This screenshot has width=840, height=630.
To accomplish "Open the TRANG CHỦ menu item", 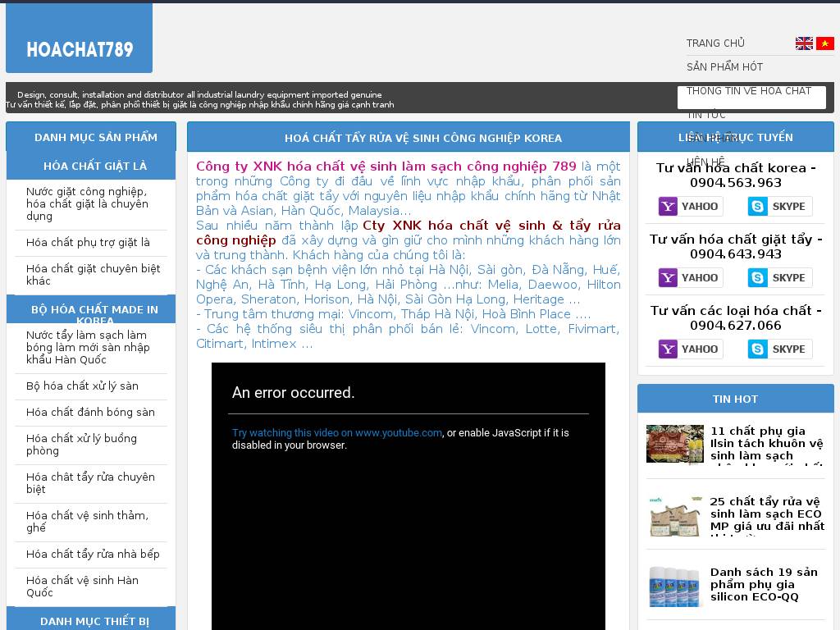I will [715, 43].
